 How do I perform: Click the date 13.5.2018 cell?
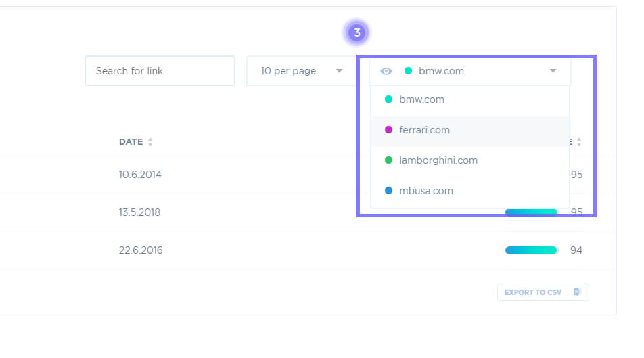(139, 212)
